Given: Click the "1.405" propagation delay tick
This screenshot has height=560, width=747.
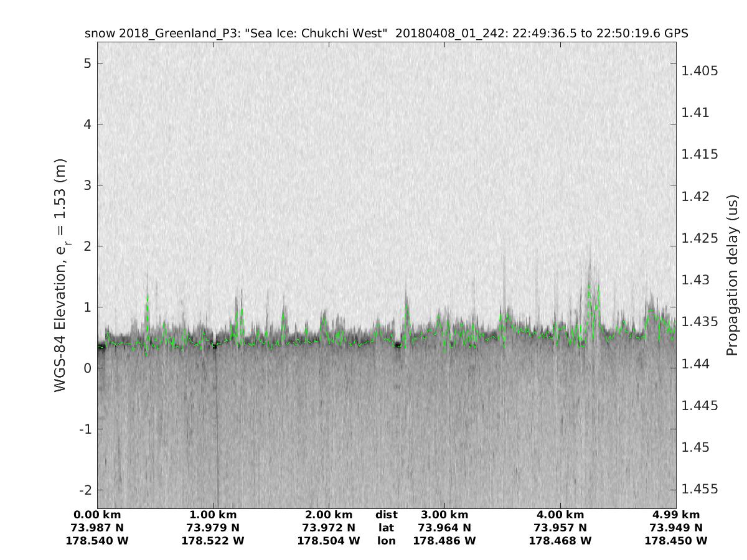Looking at the screenshot, I should [700, 71].
